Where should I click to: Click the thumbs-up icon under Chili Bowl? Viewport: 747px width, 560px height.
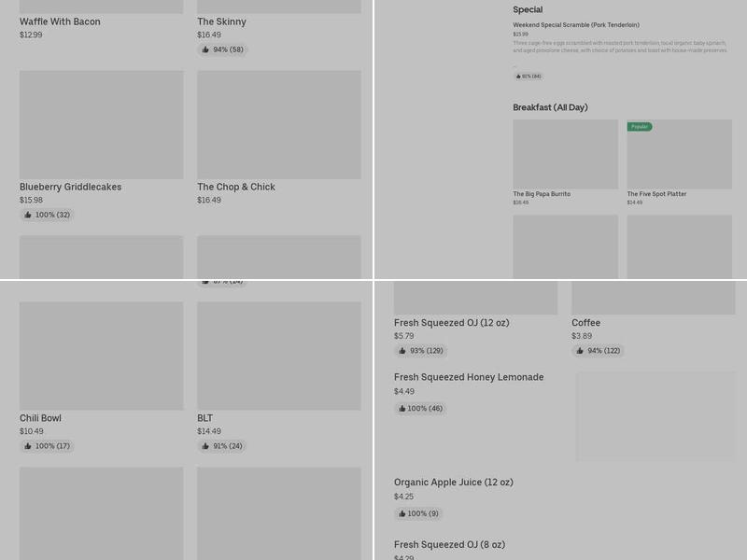pos(28,446)
